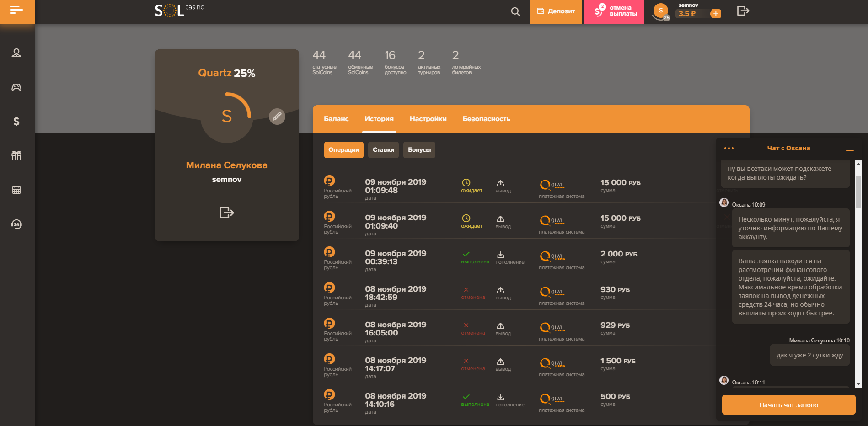Image resolution: width=868 pixels, height=426 pixels.
Task: Open the hamburger menu in top-left corner
Action: 16,10
